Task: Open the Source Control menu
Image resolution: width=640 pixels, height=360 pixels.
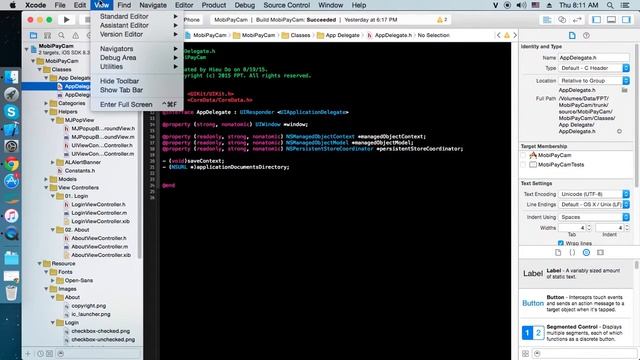Action: point(287,5)
